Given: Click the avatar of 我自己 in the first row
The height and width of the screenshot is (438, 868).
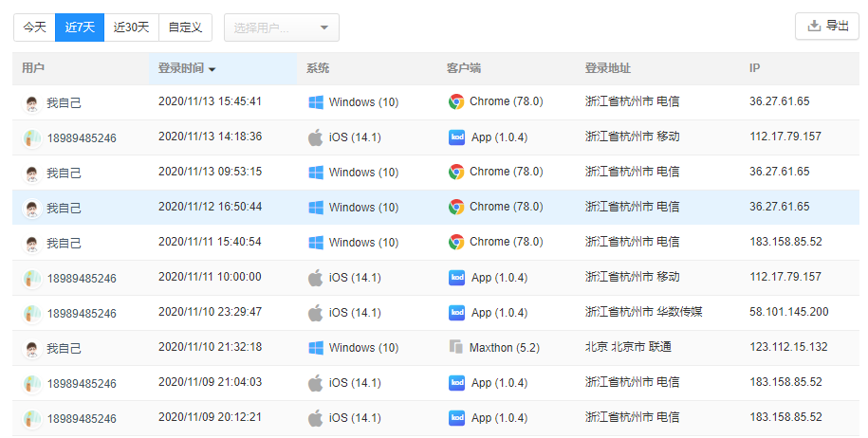Looking at the screenshot, I should [32, 102].
